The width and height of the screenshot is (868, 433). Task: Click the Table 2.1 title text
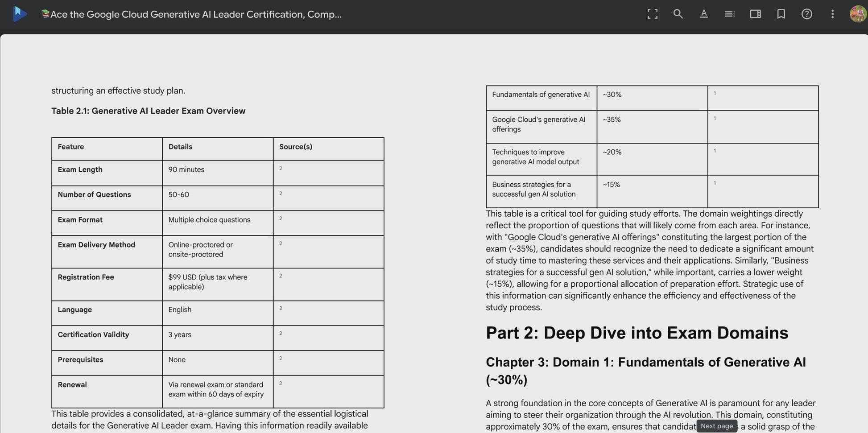pyautogui.click(x=148, y=111)
